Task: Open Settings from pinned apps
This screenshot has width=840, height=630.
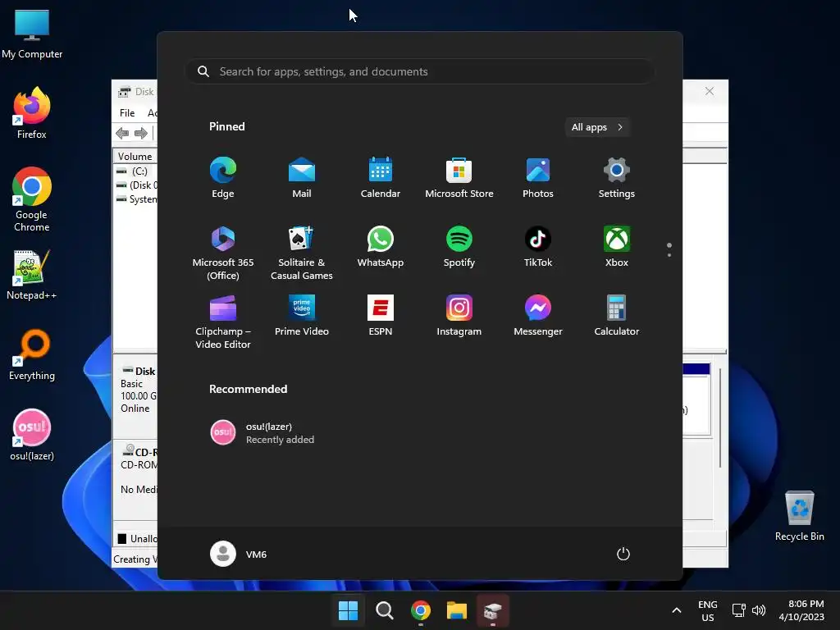Action: pos(617,178)
